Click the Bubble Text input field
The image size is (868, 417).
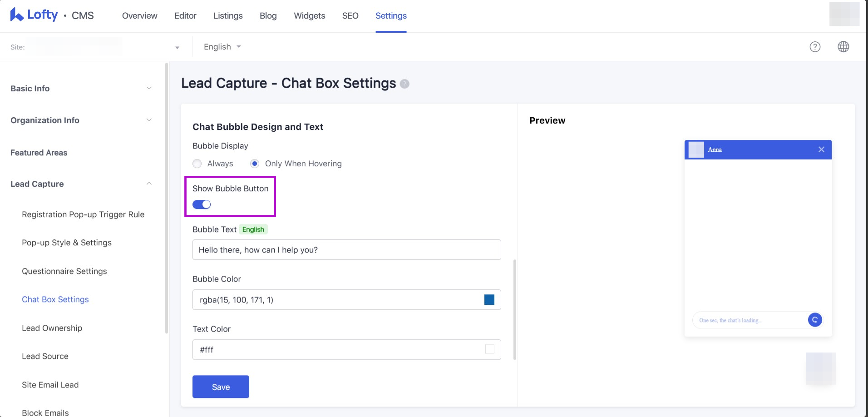pyautogui.click(x=346, y=250)
